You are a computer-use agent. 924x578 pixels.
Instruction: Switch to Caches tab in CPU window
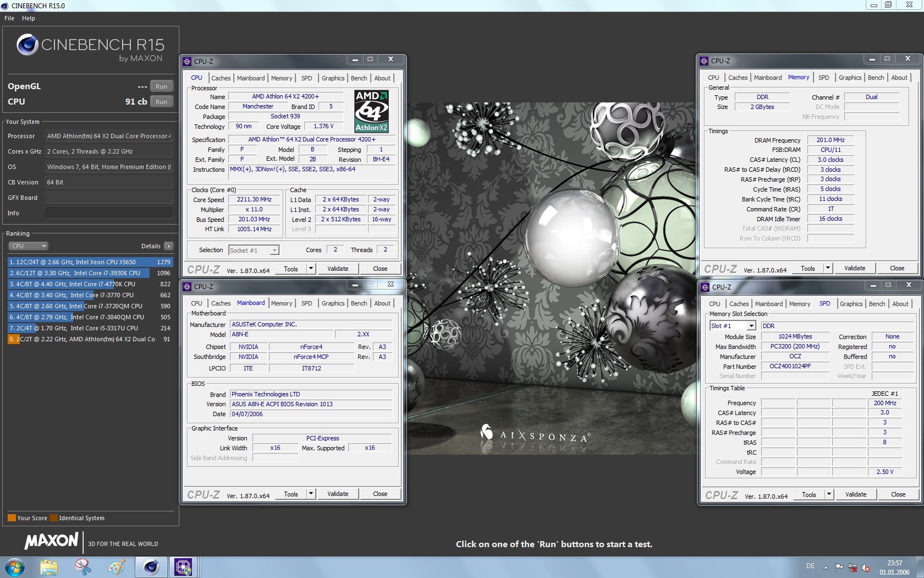click(221, 78)
